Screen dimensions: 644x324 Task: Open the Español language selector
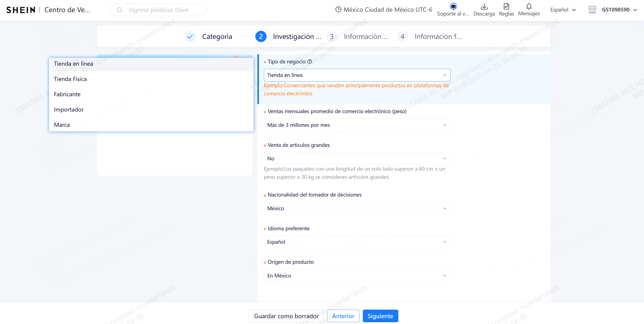click(563, 10)
